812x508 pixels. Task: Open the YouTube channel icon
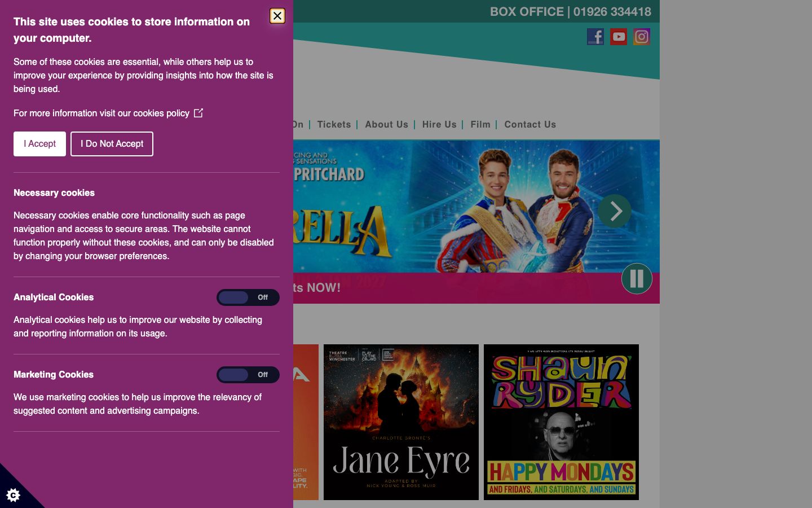619,37
